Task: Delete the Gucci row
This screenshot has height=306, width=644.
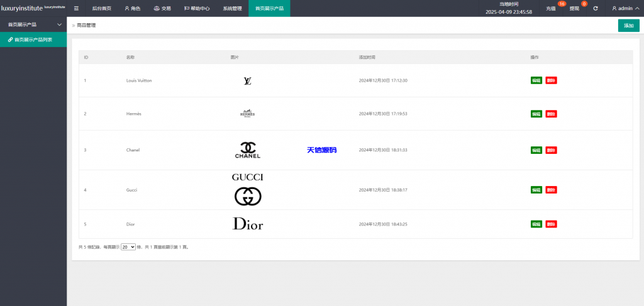Action: pyautogui.click(x=551, y=190)
